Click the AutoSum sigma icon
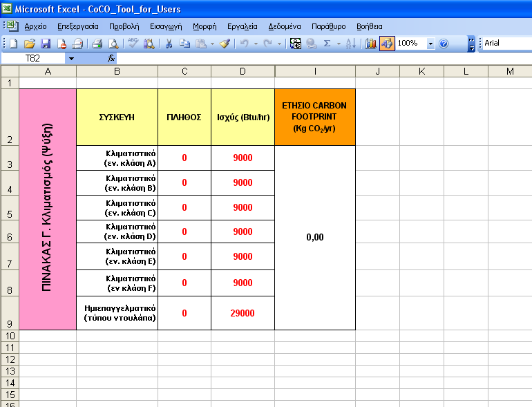Viewport: 532px width, 407px height. (x=327, y=44)
